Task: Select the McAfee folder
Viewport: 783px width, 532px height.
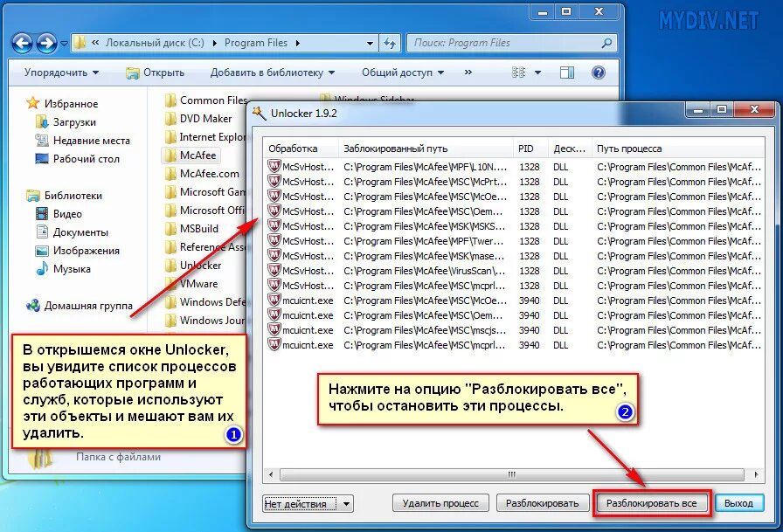Action: click(x=191, y=155)
